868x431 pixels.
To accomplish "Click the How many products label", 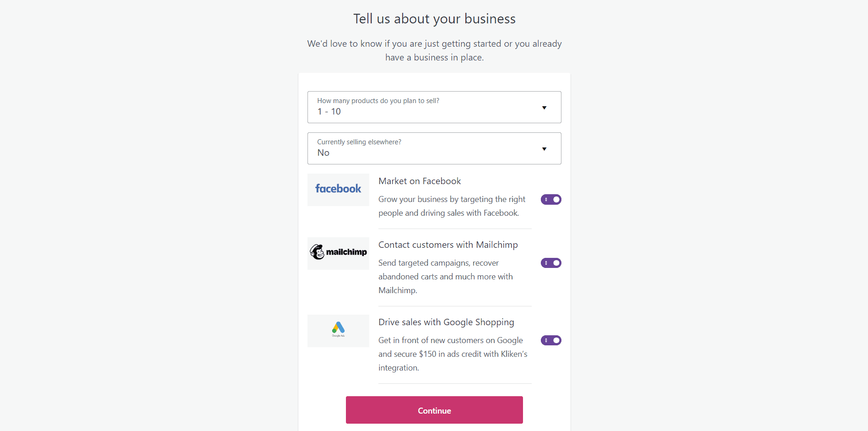I will [378, 101].
